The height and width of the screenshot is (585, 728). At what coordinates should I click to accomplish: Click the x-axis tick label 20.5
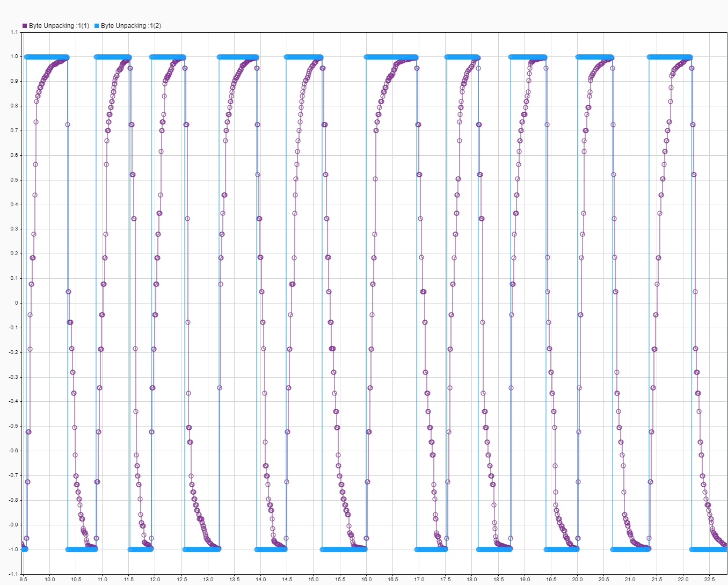point(603,580)
